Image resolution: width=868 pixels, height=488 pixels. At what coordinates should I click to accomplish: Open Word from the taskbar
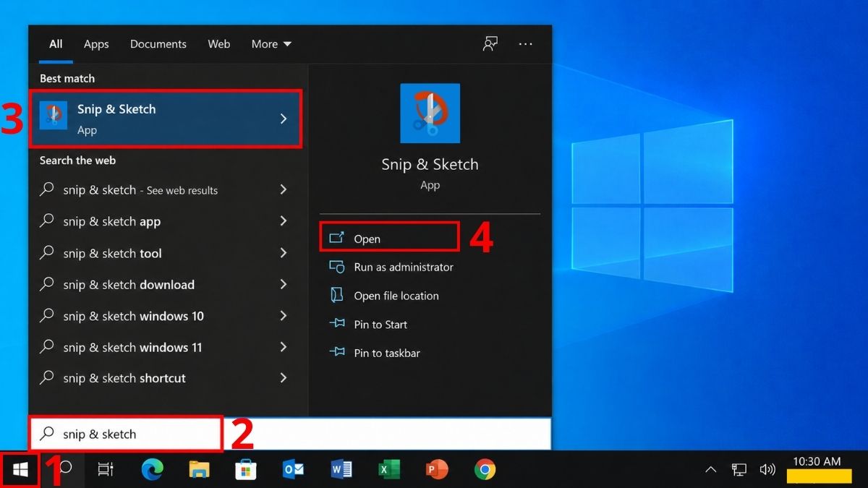(x=341, y=470)
